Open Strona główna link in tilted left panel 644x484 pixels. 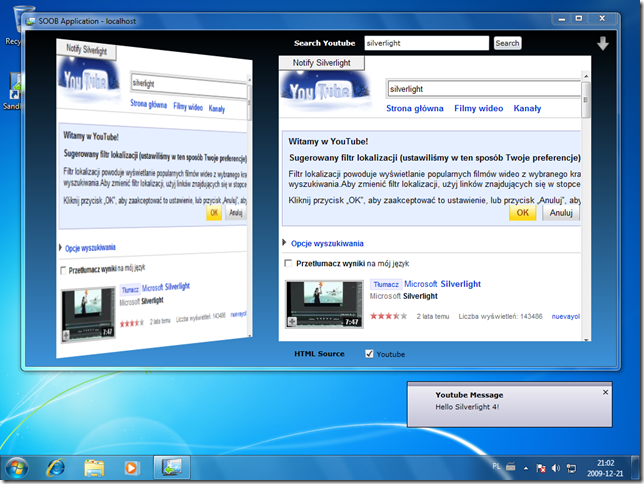[x=148, y=104]
